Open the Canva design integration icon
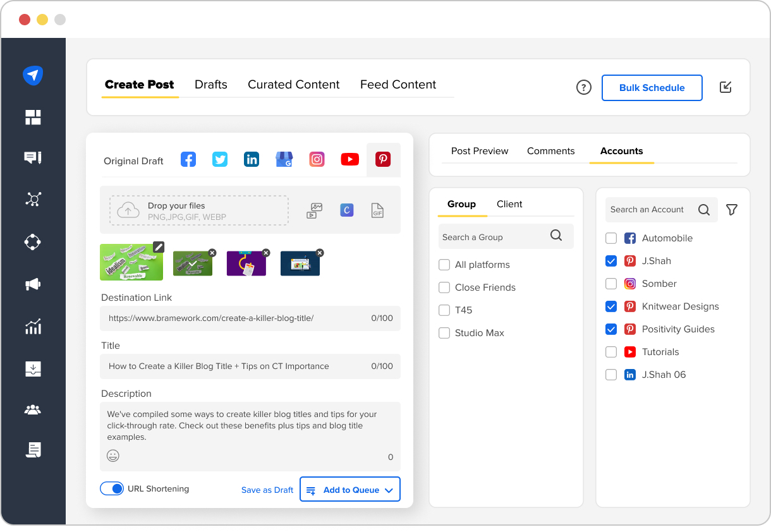 (346, 210)
